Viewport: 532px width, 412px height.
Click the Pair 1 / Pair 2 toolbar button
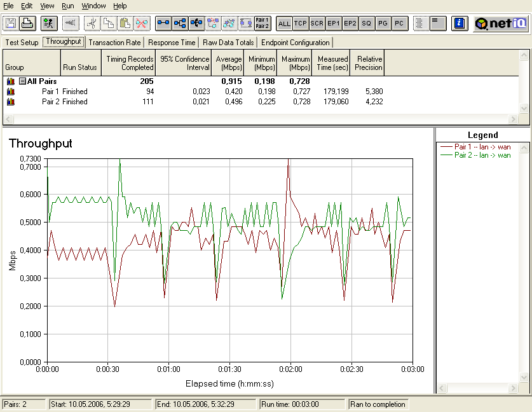(x=262, y=24)
